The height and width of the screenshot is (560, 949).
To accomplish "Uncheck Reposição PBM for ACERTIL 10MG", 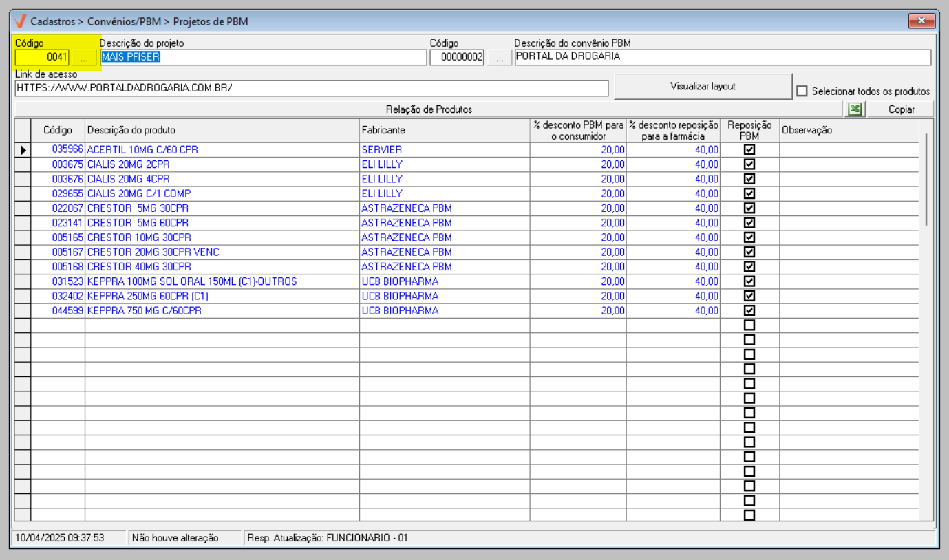I will (749, 149).
